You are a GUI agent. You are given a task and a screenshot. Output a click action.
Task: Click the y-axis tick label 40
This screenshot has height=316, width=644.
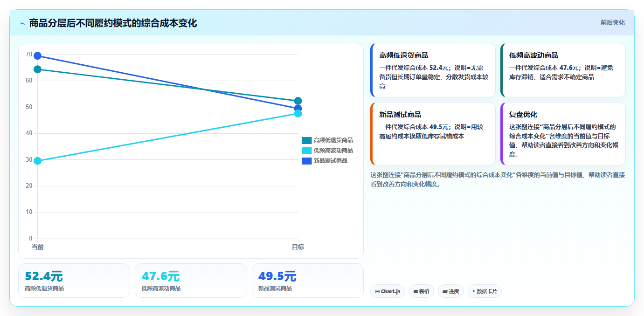point(29,133)
